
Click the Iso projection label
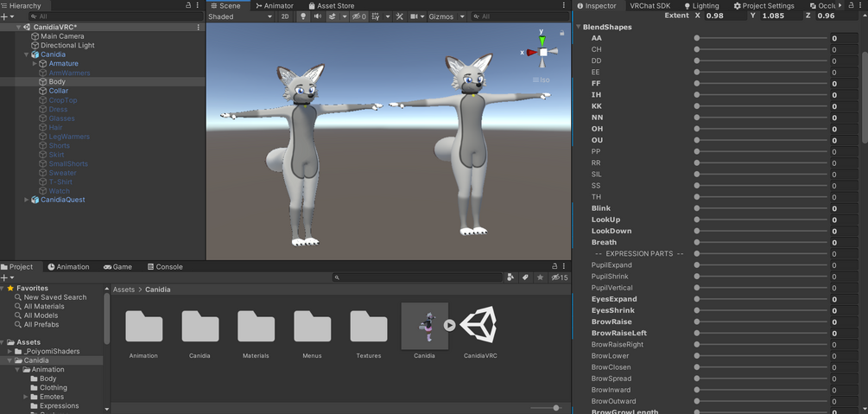tap(542, 80)
